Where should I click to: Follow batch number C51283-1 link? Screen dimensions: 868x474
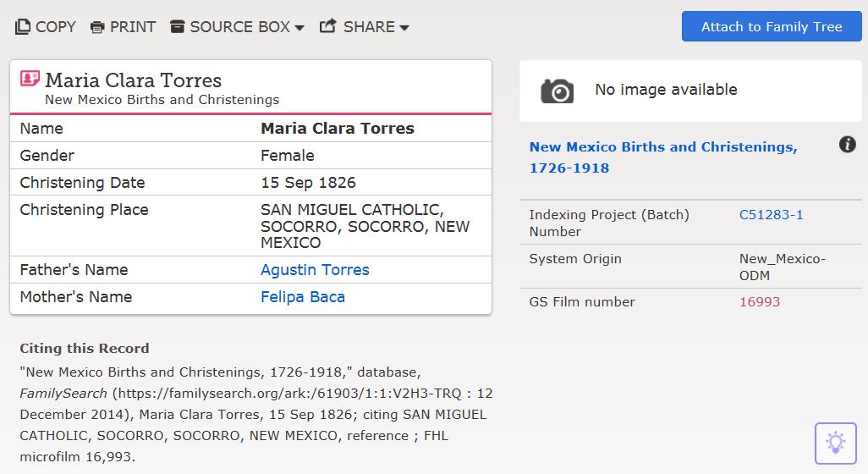[x=771, y=215]
